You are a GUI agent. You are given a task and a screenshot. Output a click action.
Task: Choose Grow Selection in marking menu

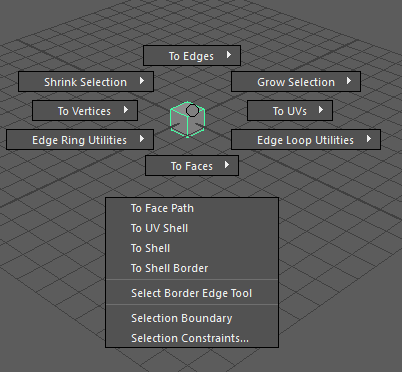click(296, 81)
